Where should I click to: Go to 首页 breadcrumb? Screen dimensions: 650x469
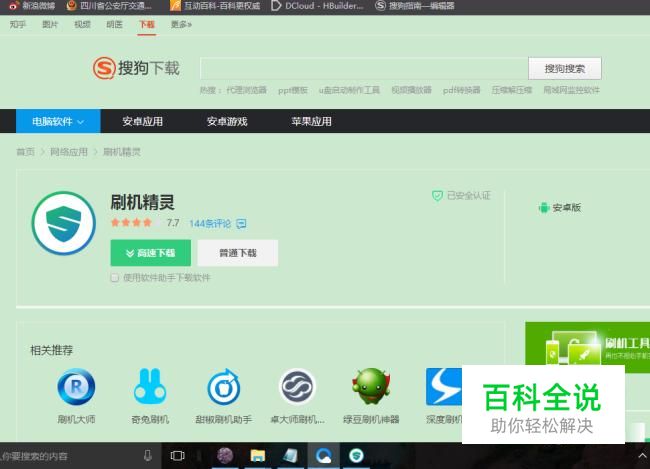pyautogui.click(x=25, y=152)
